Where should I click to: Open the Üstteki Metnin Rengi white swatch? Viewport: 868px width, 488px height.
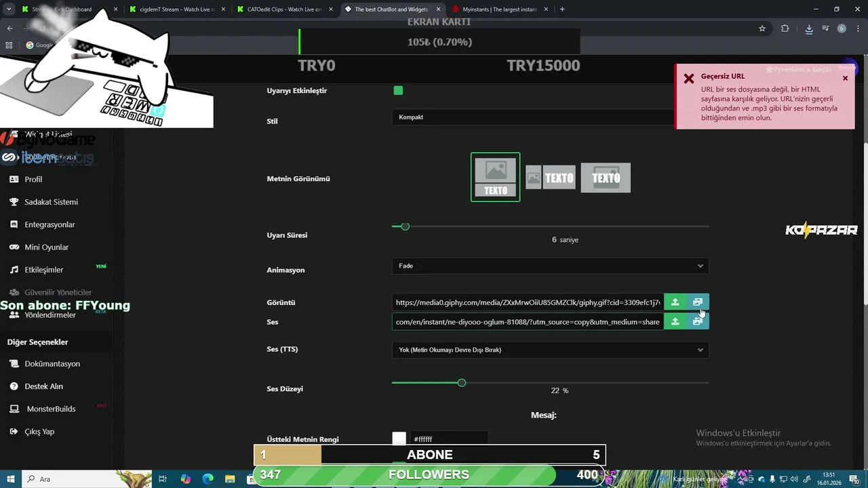click(399, 439)
